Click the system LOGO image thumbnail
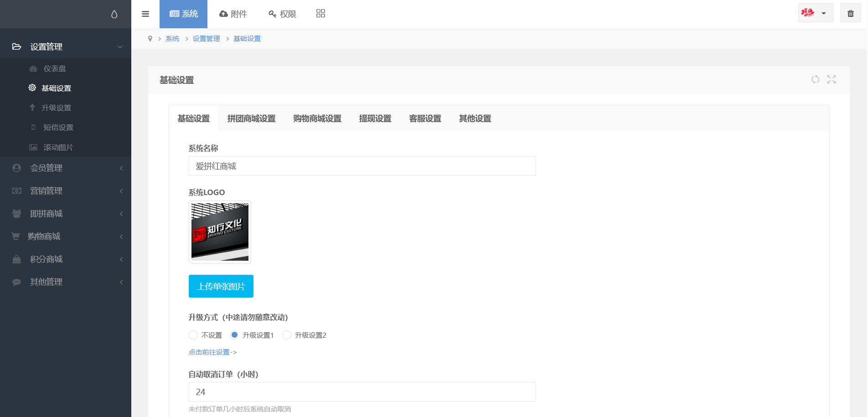 click(220, 232)
